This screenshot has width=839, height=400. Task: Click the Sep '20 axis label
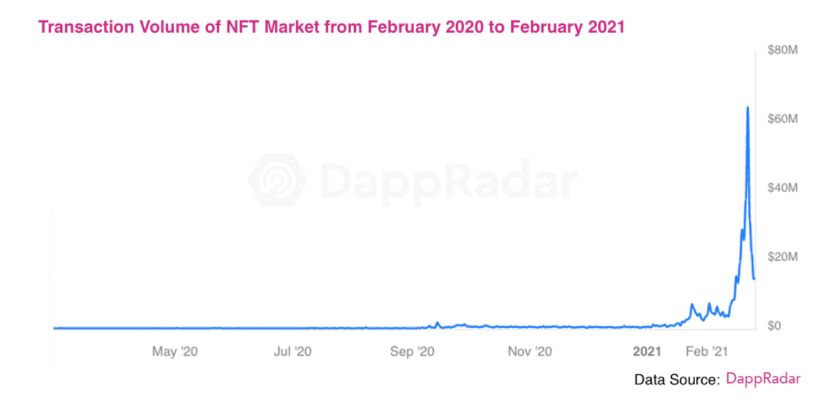pos(412,351)
